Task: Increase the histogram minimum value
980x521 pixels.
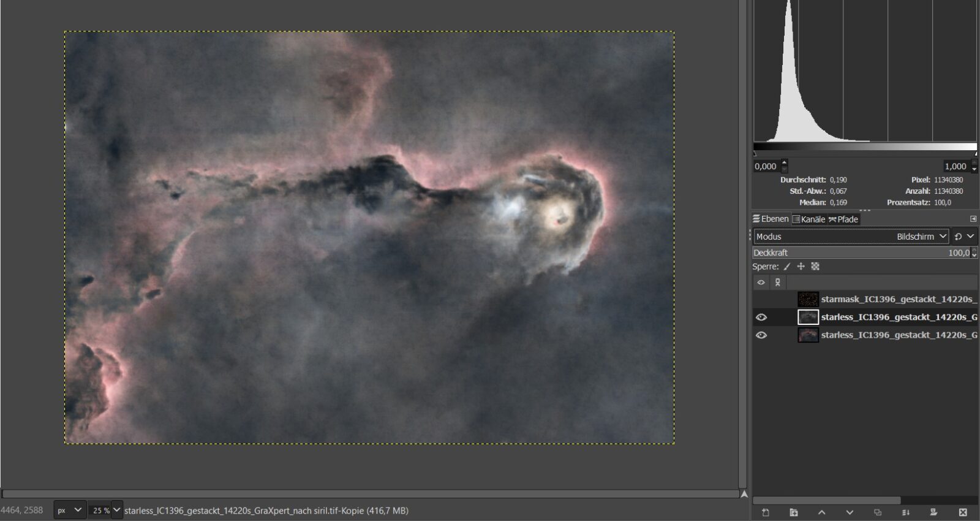Action: pos(785,163)
